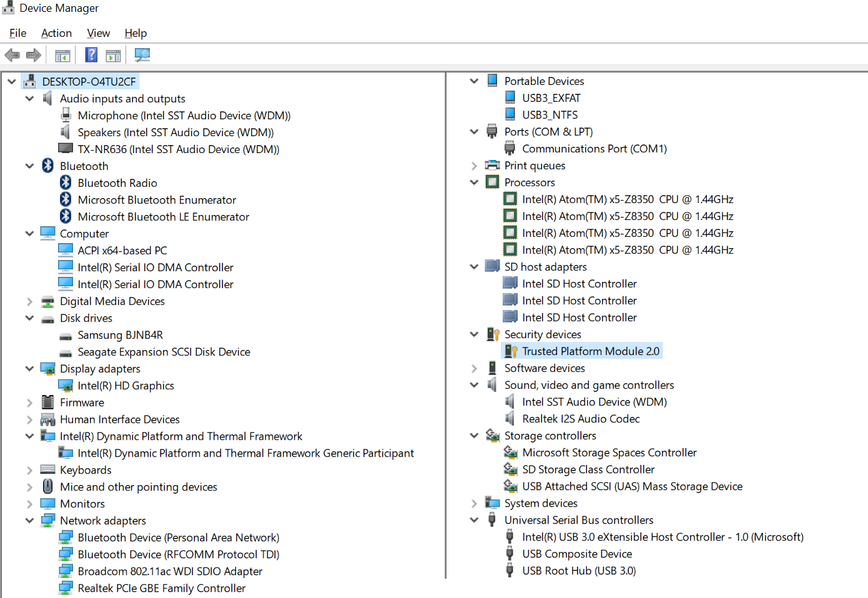Collapse the Universal Serial Bus controllers category
The image size is (868, 598).
[474, 520]
